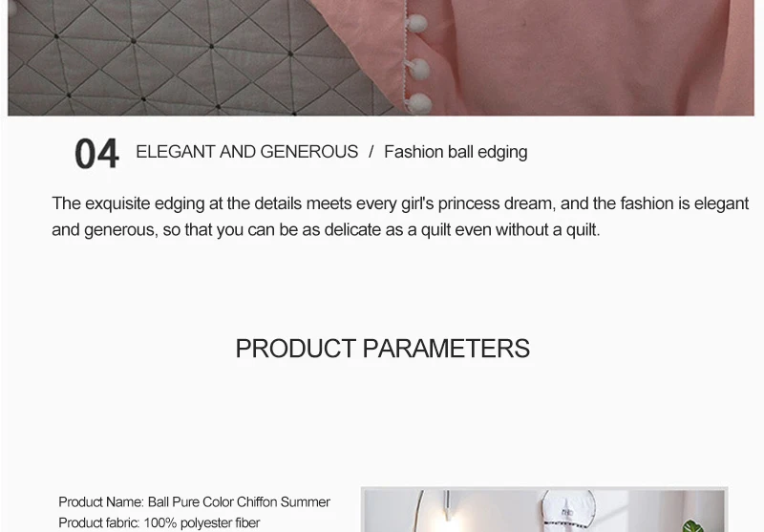Image resolution: width=764 pixels, height=532 pixels.
Task: Click the top white pom-pom ball
Action: tap(416, 24)
